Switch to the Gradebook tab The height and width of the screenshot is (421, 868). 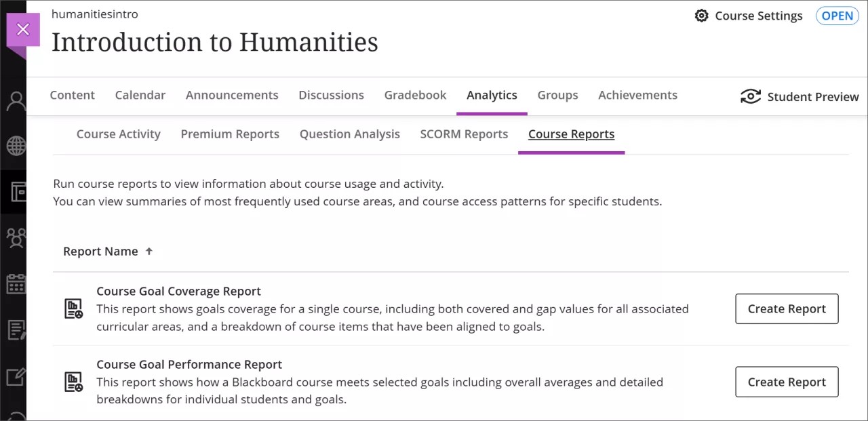coord(415,95)
